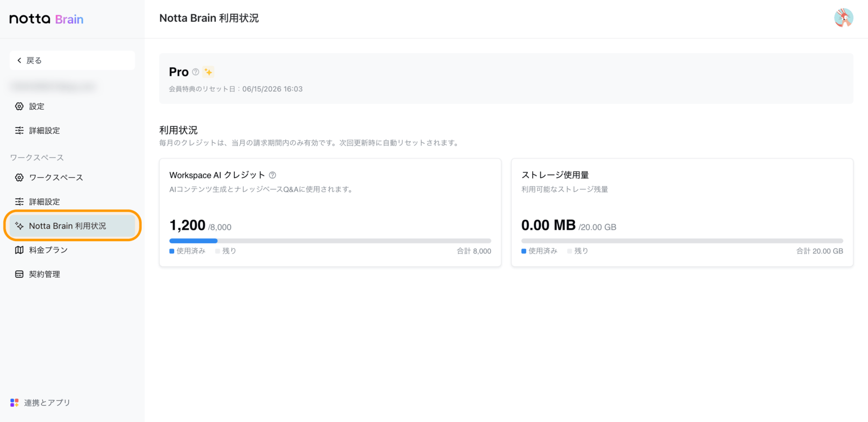868x422 pixels.
Task: Go back with the 戻る button
Action: tap(72, 60)
